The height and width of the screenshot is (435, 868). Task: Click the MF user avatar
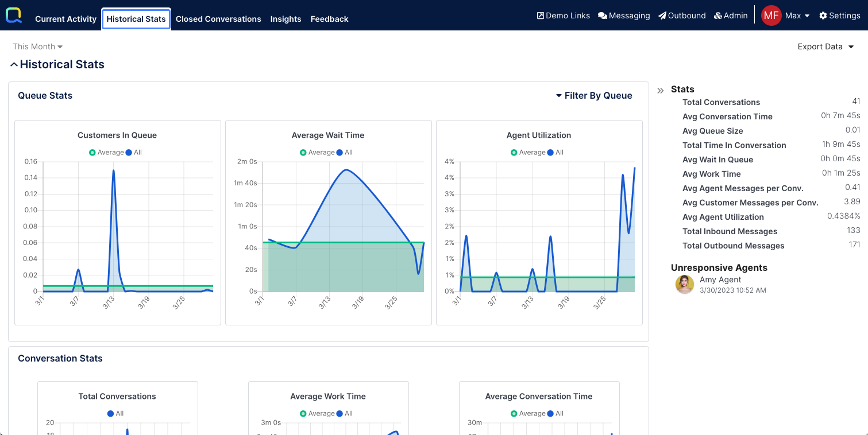[x=771, y=15]
